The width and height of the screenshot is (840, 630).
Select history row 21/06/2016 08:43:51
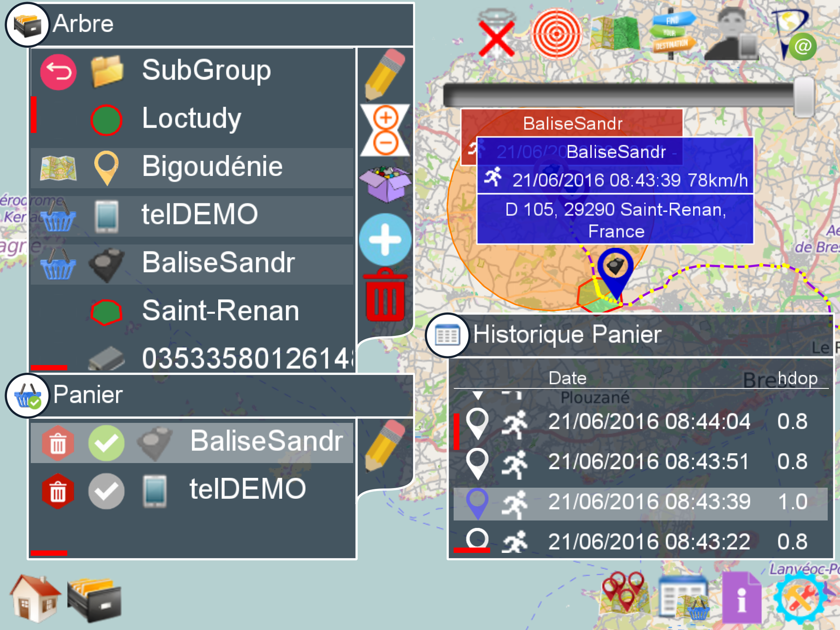(x=648, y=462)
